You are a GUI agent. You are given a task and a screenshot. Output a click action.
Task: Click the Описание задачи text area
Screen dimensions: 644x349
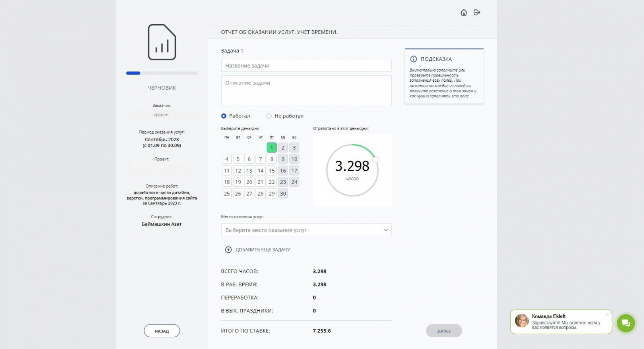pos(306,91)
